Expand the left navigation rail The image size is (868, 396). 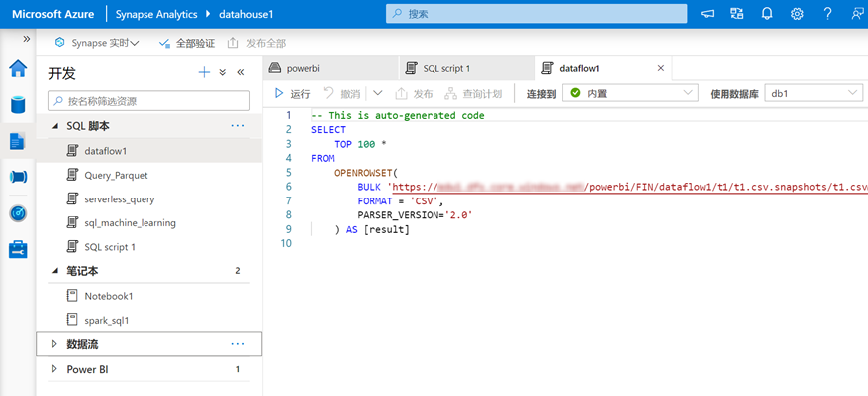coord(26,39)
